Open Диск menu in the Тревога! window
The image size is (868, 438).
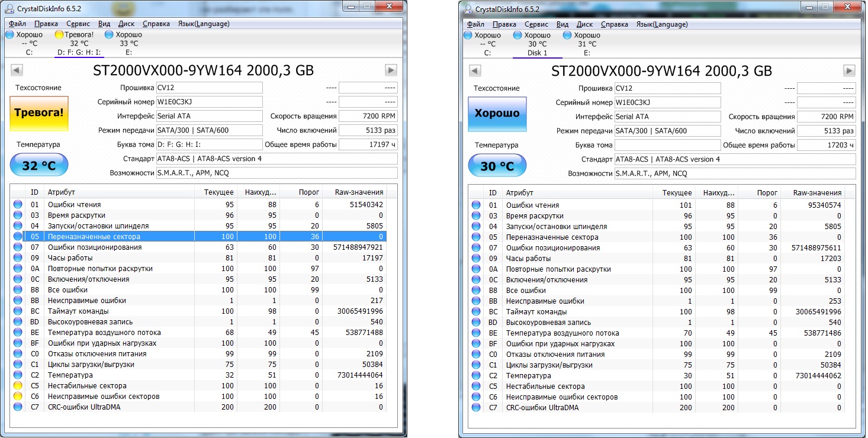point(126,24)
